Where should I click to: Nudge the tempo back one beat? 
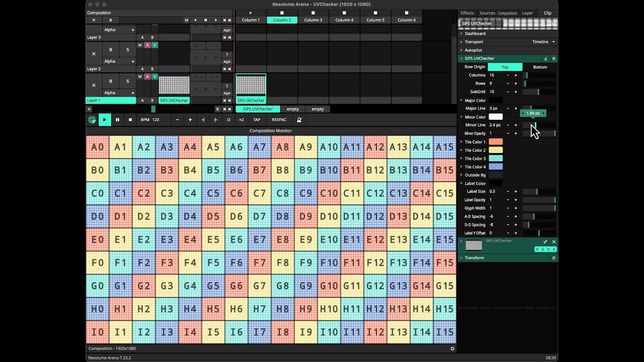tap(203, 120)
